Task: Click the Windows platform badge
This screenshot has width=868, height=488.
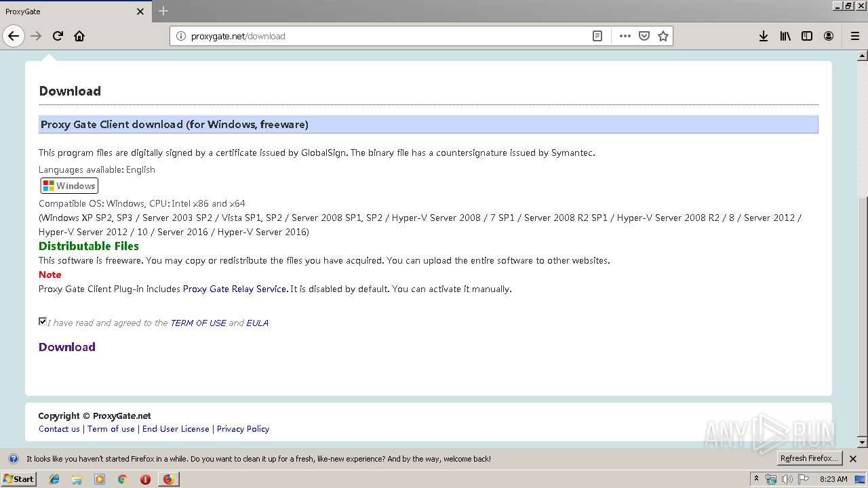Action: pos(69,186)
